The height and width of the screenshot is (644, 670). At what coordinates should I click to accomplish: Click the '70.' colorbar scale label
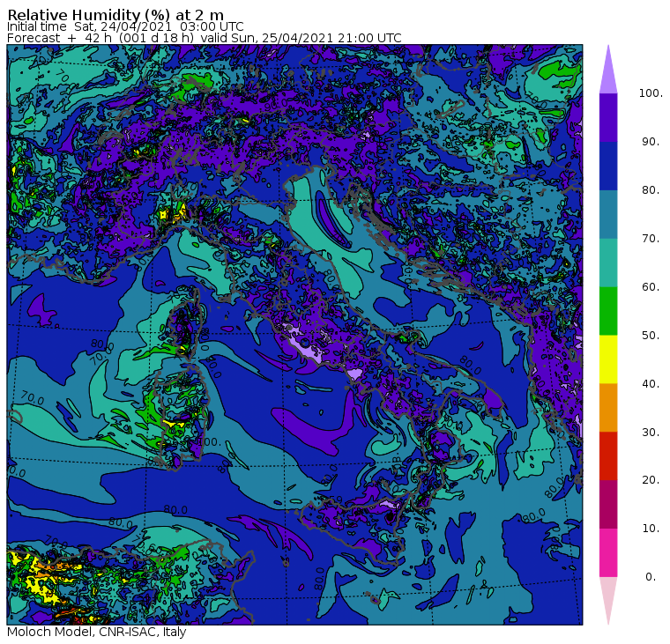point(651,238)
